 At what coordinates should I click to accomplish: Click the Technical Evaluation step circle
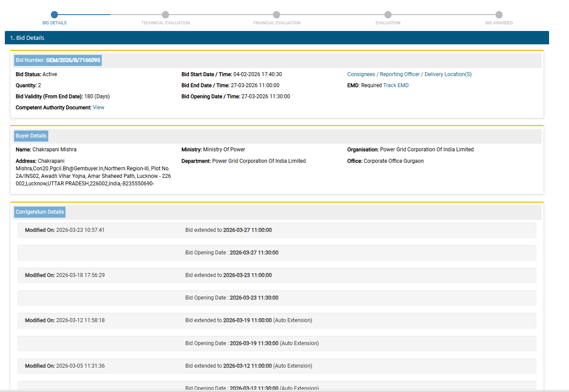coord(165,15)
